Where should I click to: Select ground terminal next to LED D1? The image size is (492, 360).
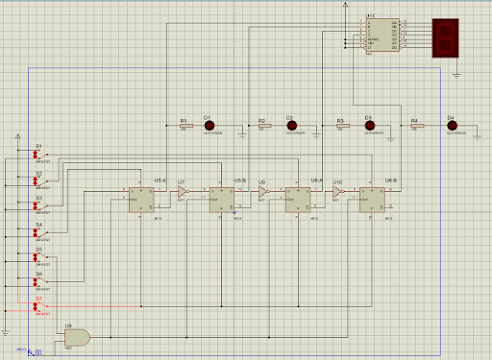[242, 135]
